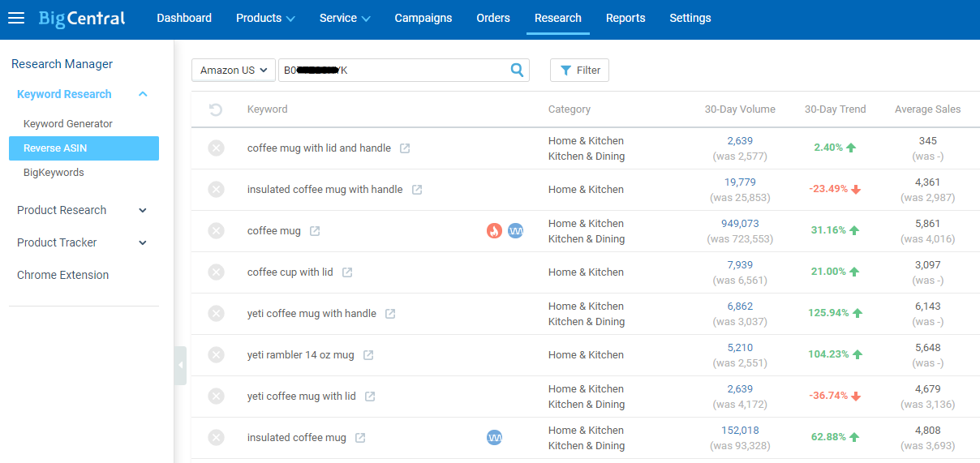The image size is (980, 463).
Task: Remove the 'yeti rambler 14 oz mug' row
Action: (x=216, y=355)
